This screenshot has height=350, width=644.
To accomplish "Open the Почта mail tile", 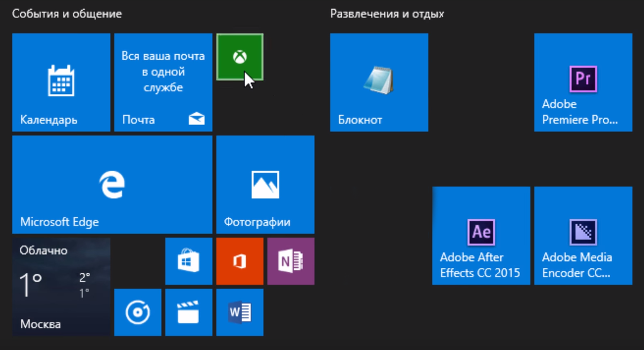I will coord(163,82).
